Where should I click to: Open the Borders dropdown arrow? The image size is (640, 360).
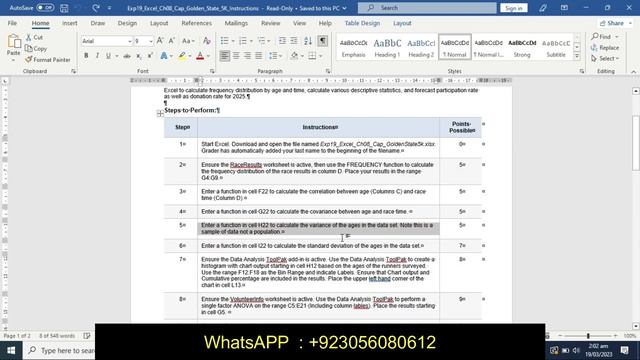(x=321, y=56)
